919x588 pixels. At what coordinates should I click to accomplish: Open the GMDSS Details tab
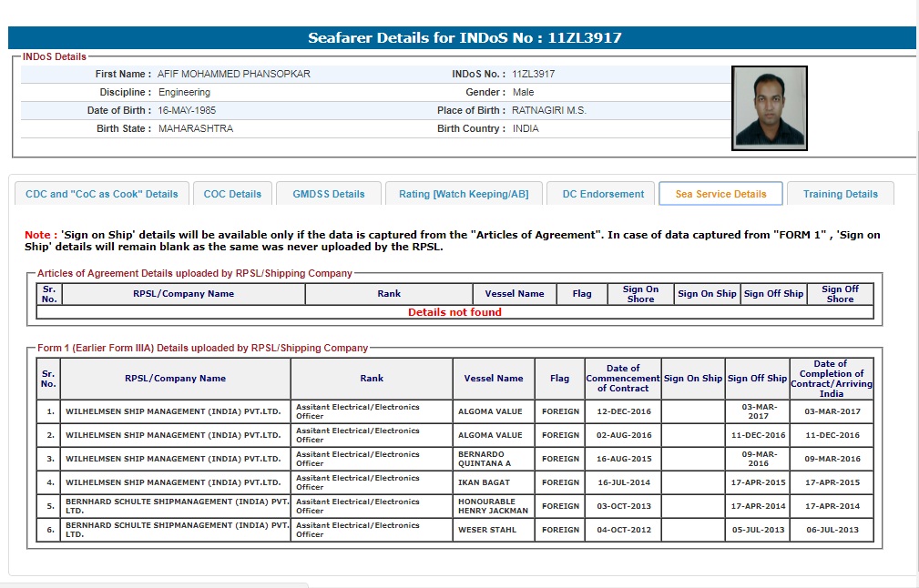pyautogui.click(x=329, y=194)
